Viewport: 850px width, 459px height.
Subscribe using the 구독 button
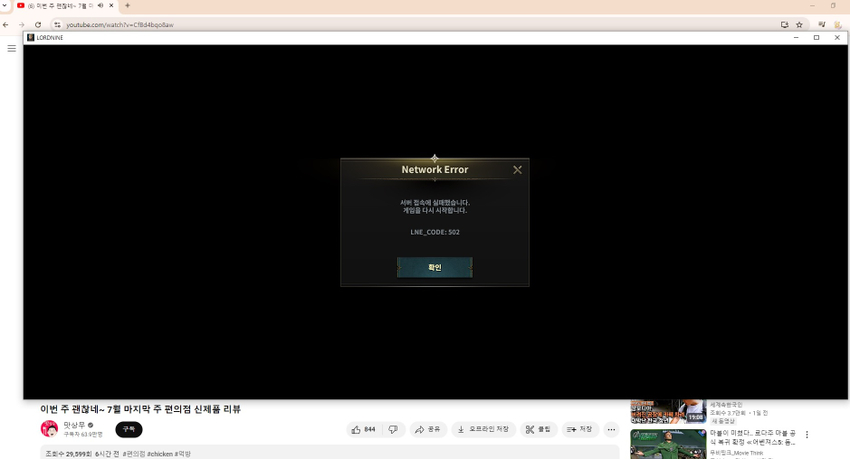(x=128, y=429)
